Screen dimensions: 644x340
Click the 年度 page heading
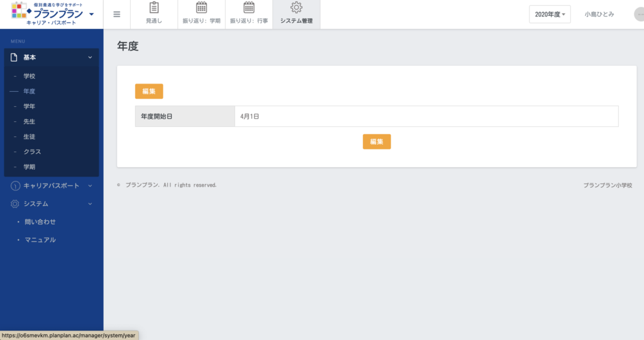pyautogui.click(x=128, y=46)
